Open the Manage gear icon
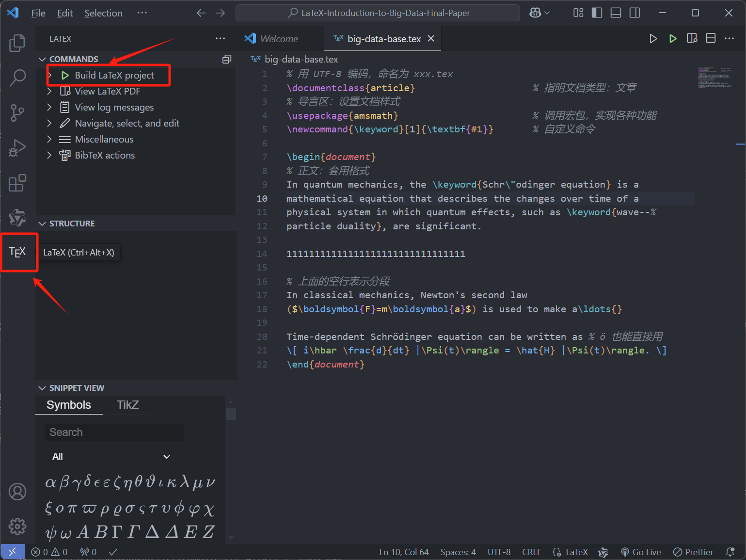746x560 pixels. pos(17,526)
